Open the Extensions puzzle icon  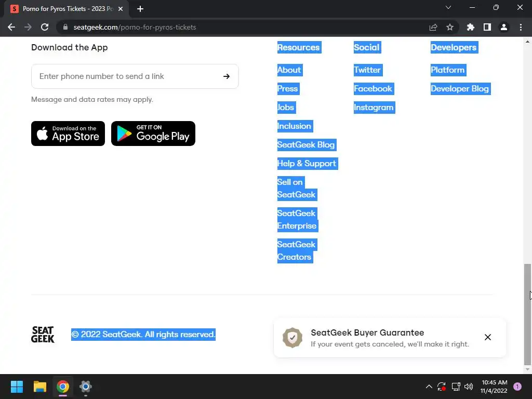coord(471,27)
